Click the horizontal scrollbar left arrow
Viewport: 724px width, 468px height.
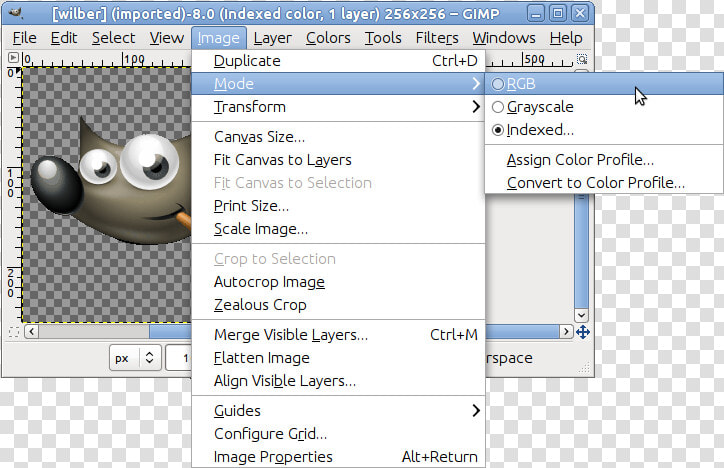[31, 331]
